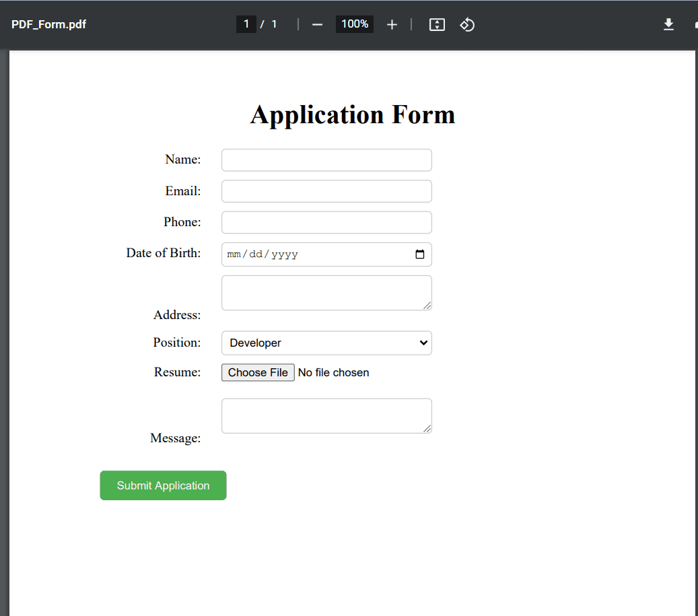Select the month field in Date of Birth

(x=234, y=254)
